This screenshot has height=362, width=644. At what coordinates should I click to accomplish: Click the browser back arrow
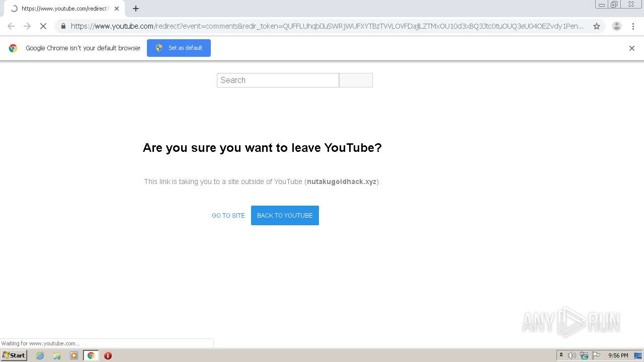(11, 26)
